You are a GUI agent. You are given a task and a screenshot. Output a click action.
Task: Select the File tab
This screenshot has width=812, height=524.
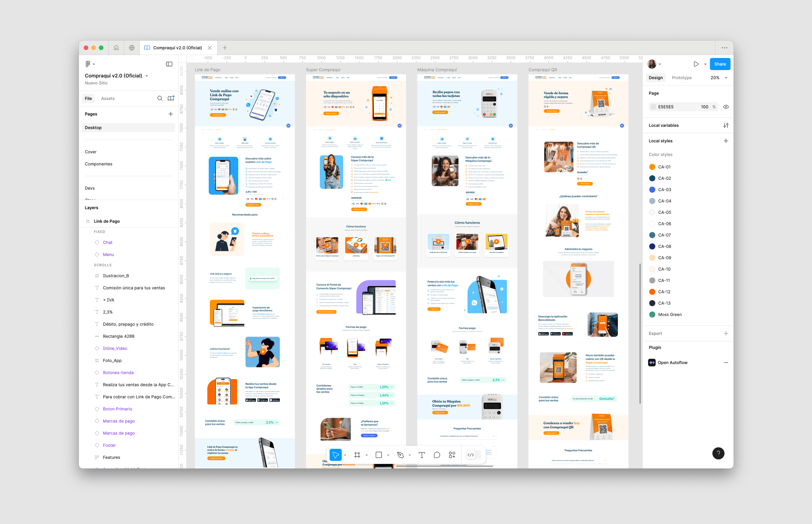(88, 99)
